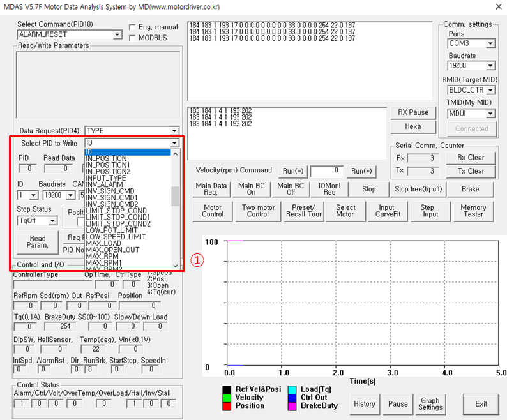The height and width of the screenshot is (420, 507).
Task: Open Graph Settings
Action: click(x=430, y=404)
